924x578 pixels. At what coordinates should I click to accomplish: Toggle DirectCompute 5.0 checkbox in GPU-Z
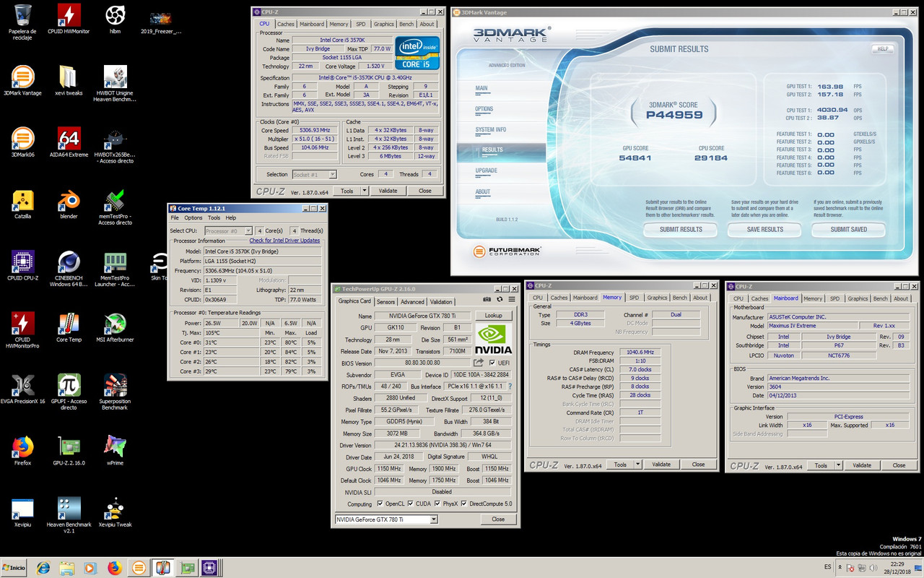point(466,504)
